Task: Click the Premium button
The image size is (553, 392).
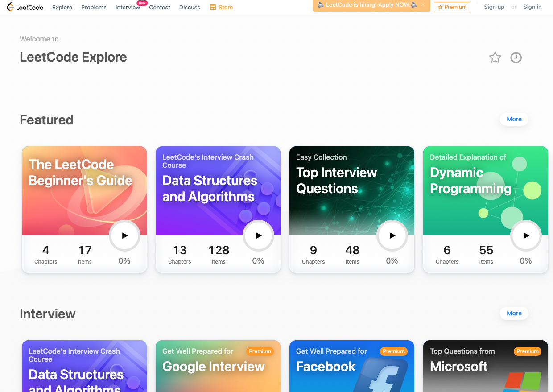Action: [452, 7]
